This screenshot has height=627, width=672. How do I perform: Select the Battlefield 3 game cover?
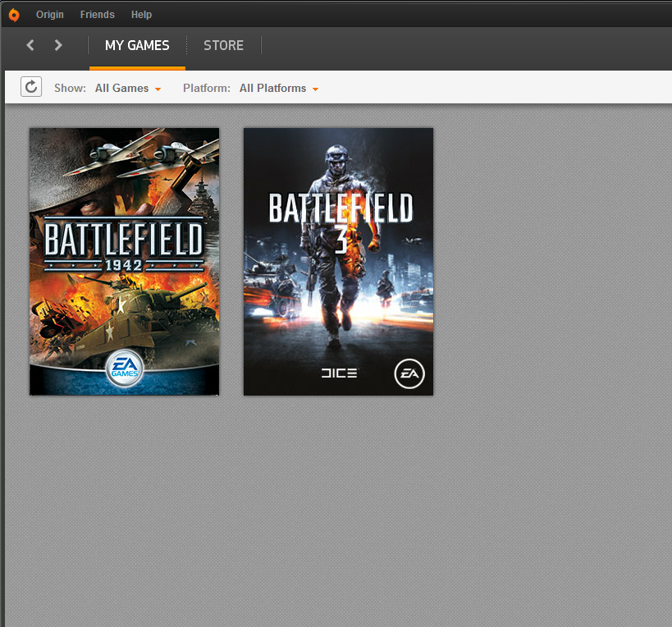point(339,262)
